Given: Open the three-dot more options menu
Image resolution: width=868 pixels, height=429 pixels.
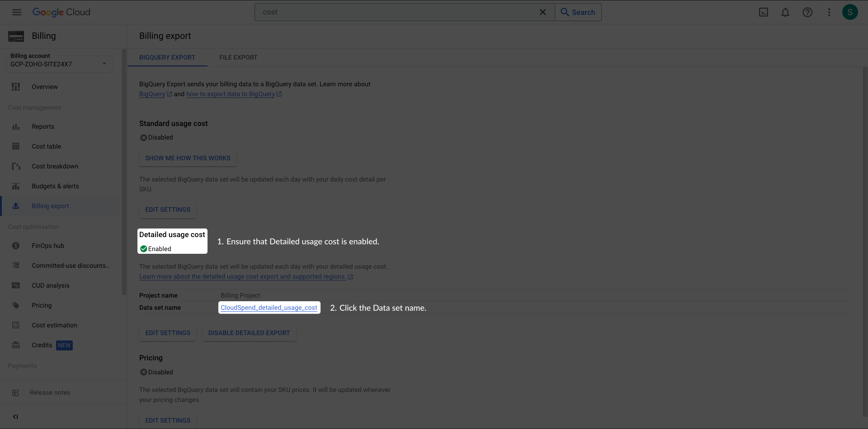Looking at the screenshot, I should tap(829, 12).
